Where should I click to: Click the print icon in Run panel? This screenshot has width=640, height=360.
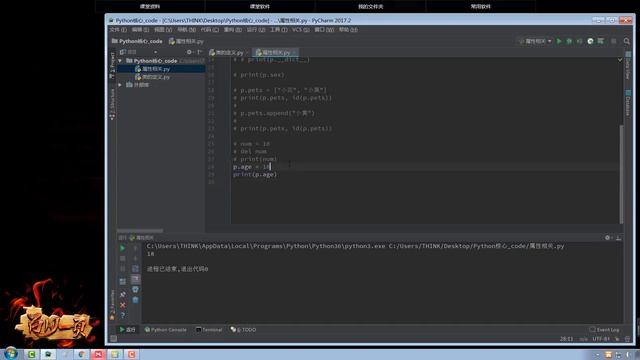click(x=136, y=289)
